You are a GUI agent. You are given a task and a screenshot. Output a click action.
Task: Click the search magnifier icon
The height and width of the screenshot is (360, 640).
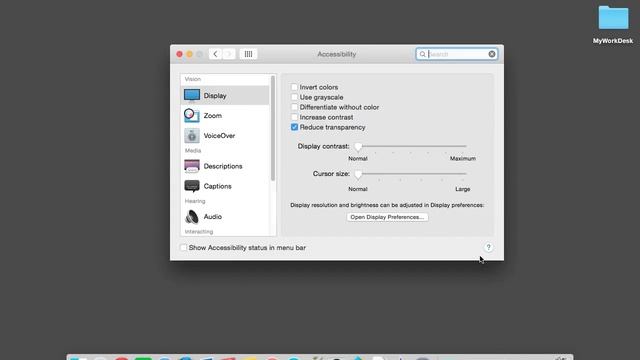[422, 54]
